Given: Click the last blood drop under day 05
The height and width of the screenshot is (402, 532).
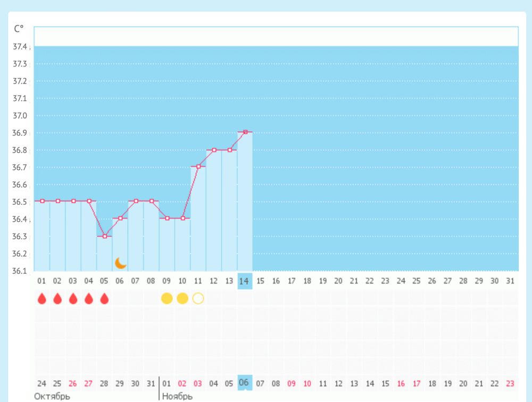Looking at the screenshot, I should tap(104, 298).
